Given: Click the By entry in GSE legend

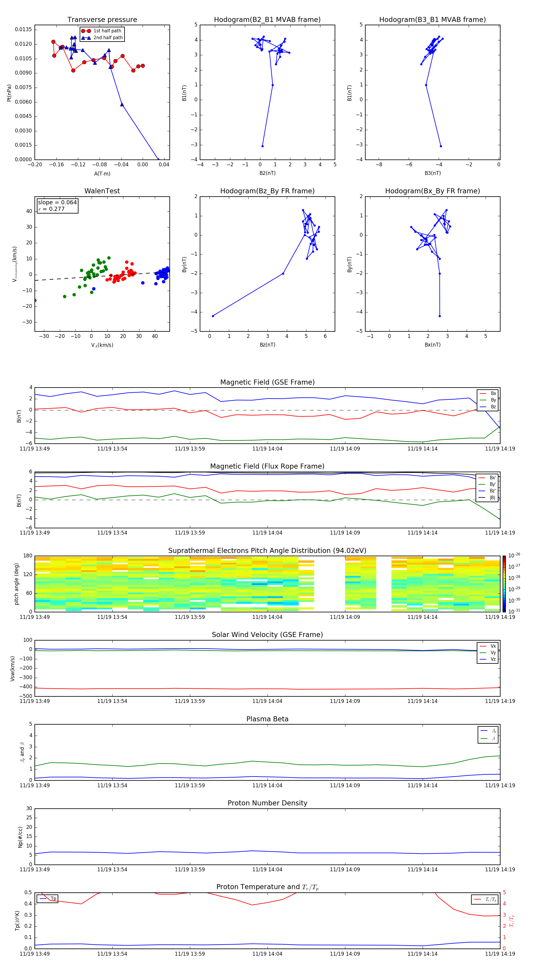Looking at the screenshot, I should pos(488,400).
